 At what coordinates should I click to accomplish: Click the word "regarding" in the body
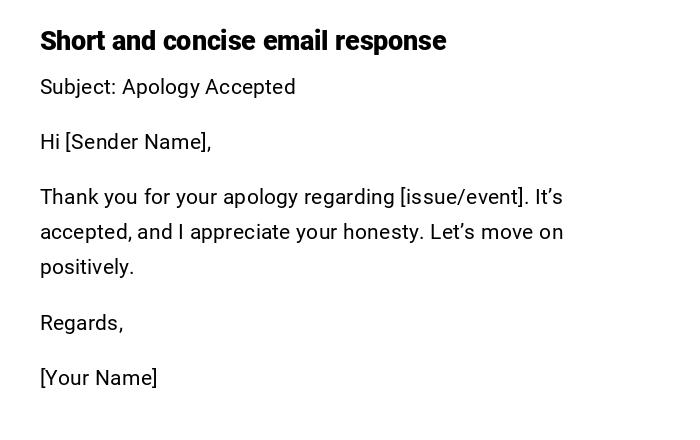click(348, 197)
